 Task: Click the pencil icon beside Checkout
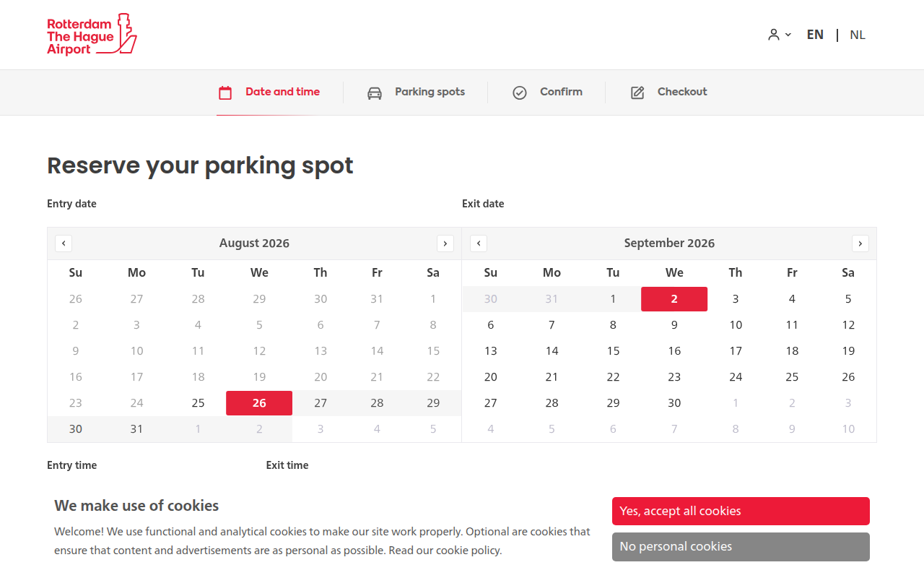coord(637,92)
